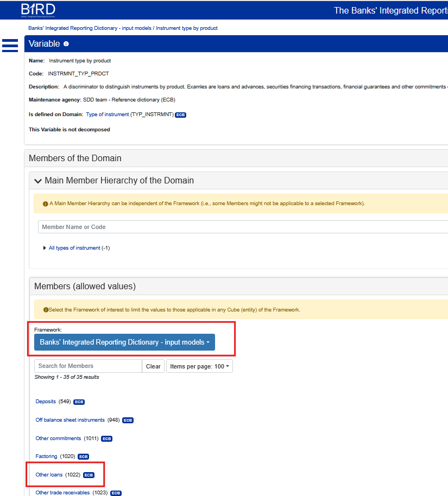Open breadcrumb Banks' Integrated Reporting Dictionary - input models
The height and width of the screenshot is (496, 448).
click(90, 28)
